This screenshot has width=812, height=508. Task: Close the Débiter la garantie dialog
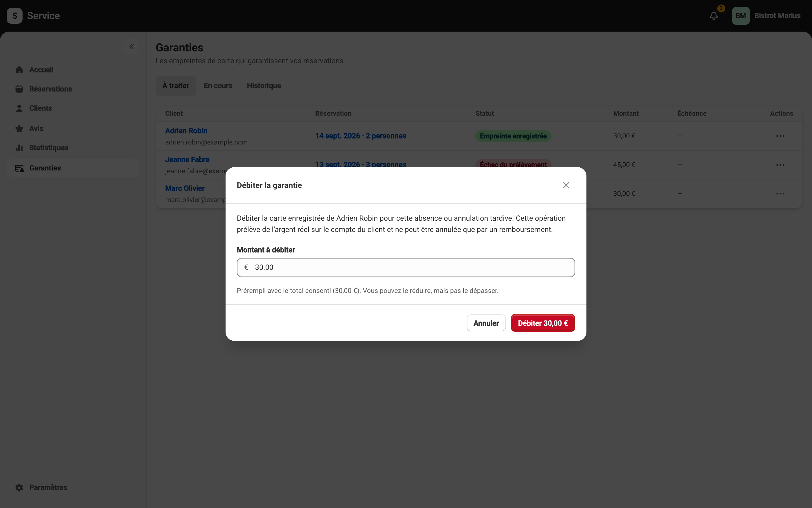tap(566, 185)
